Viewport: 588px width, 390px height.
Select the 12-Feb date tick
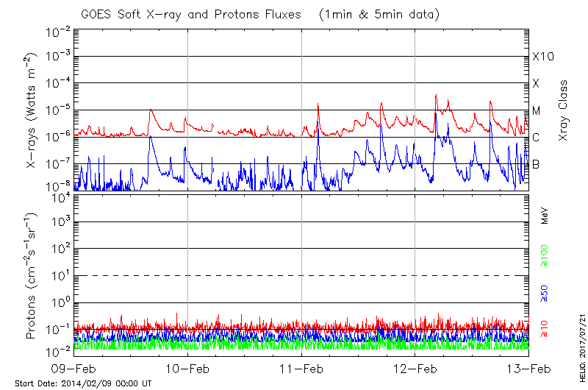coord(415,368)
